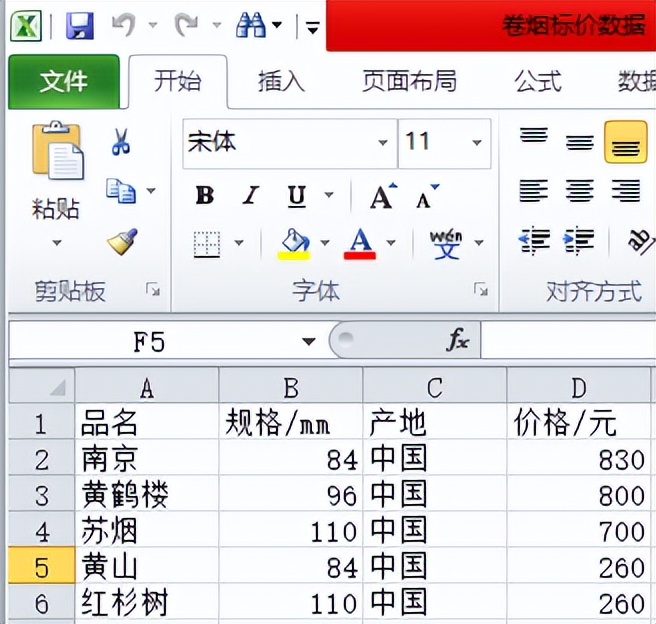Switch to the 开始 tab

click(178, 82)
